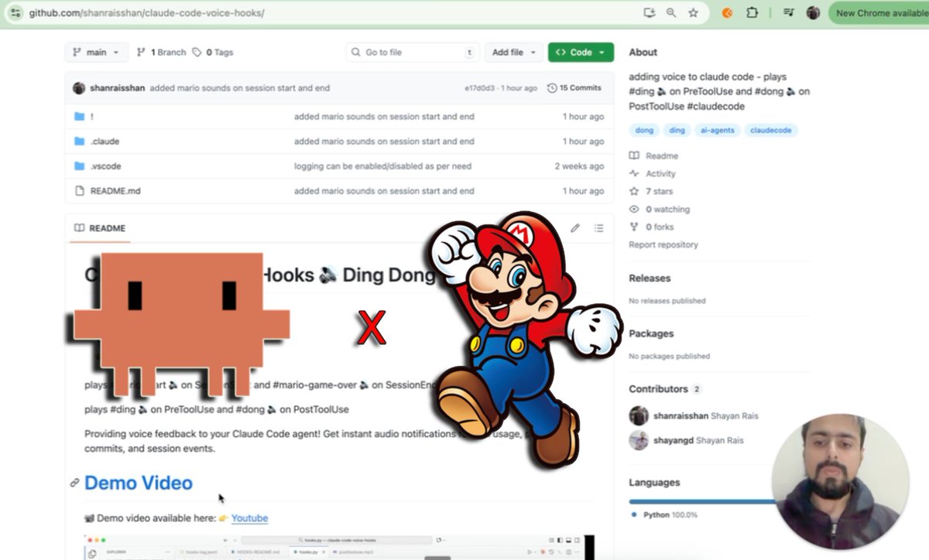The image size is (929, 560).
Task: Open commit hash e17d0d3
Action: click(479, 88)
